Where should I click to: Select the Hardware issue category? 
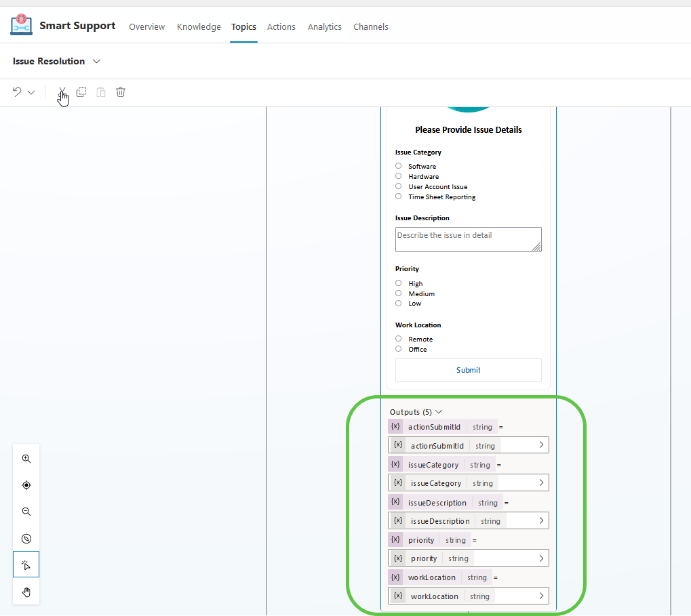click(x=398, y=176)
